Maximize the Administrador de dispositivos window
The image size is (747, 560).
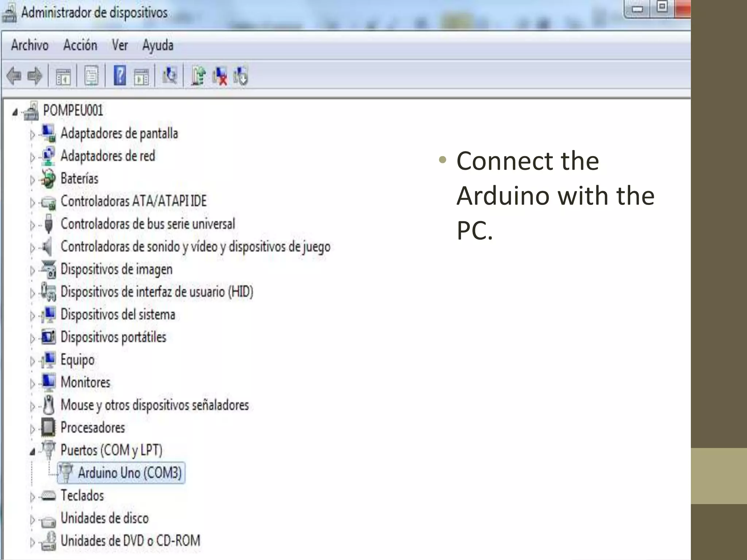[661, 8]
